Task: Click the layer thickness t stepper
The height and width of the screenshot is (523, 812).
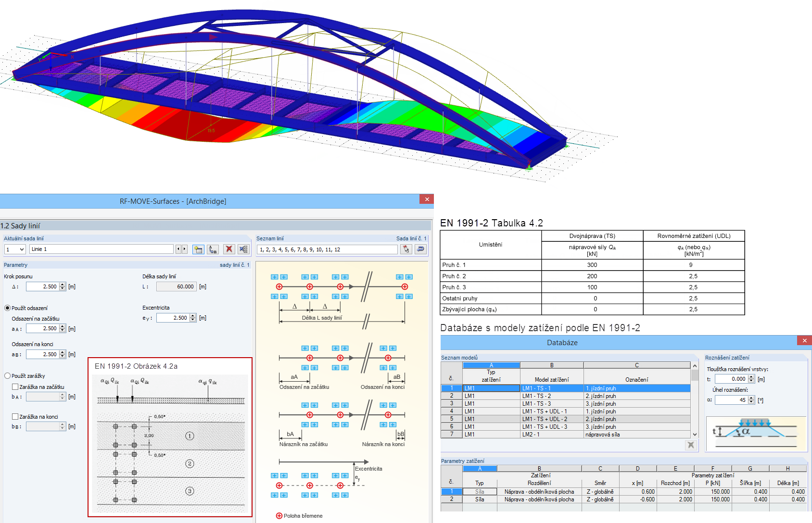Action: tap(751, 379)
